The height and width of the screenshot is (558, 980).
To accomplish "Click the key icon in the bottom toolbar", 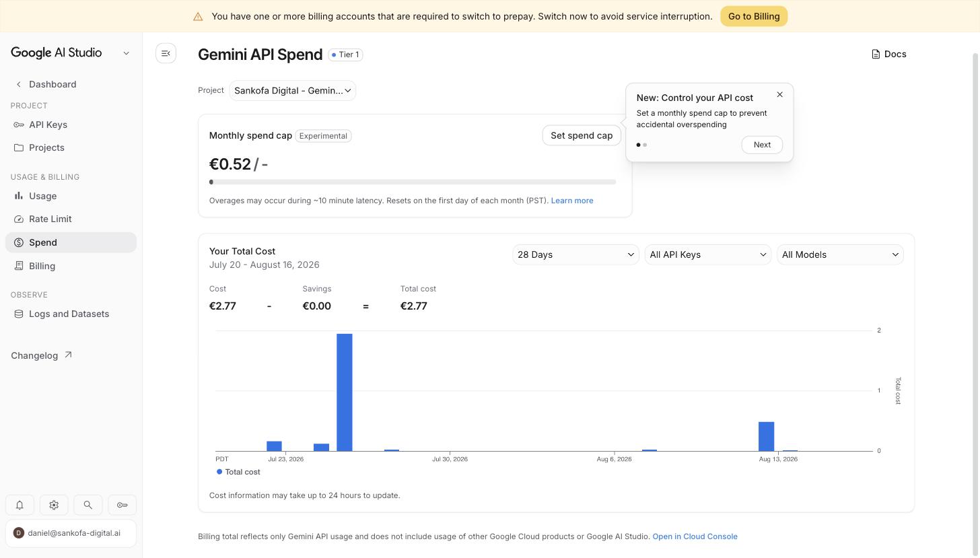I will (x=122, y=505).
